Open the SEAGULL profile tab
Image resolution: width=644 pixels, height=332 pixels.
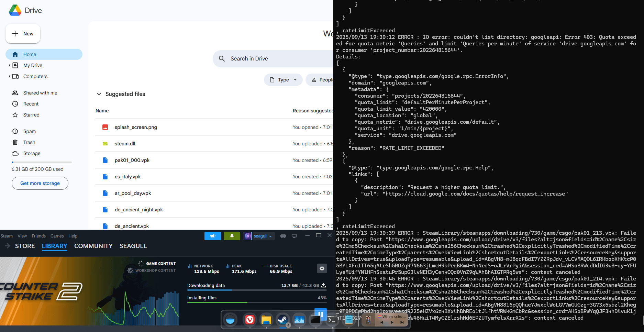click(x=133, y=246)
